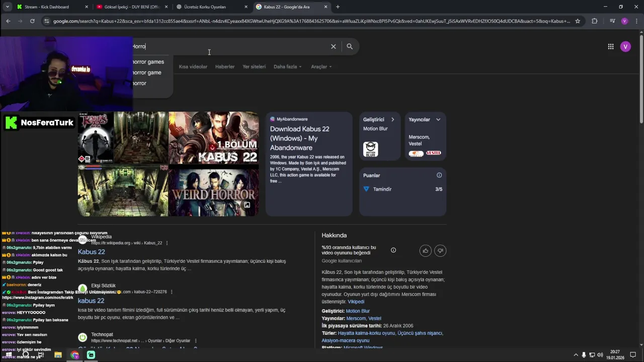The height and width of the screenshot is (362, 644).
Task: Click inside the Google search input field
Action: click(x=229, y=46)
